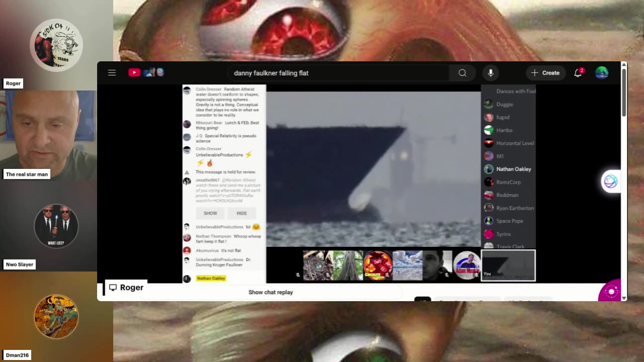Click 'This message is held for review' text
Viewport: 644px width, 362px height.
click(225, 172)
